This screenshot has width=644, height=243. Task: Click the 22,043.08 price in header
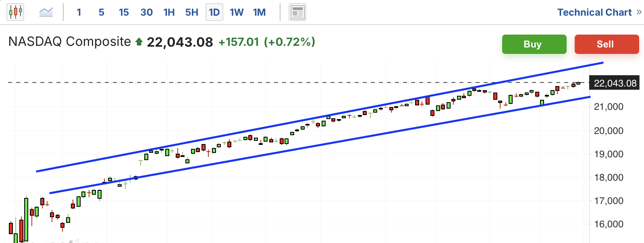(x=180, y=42)
